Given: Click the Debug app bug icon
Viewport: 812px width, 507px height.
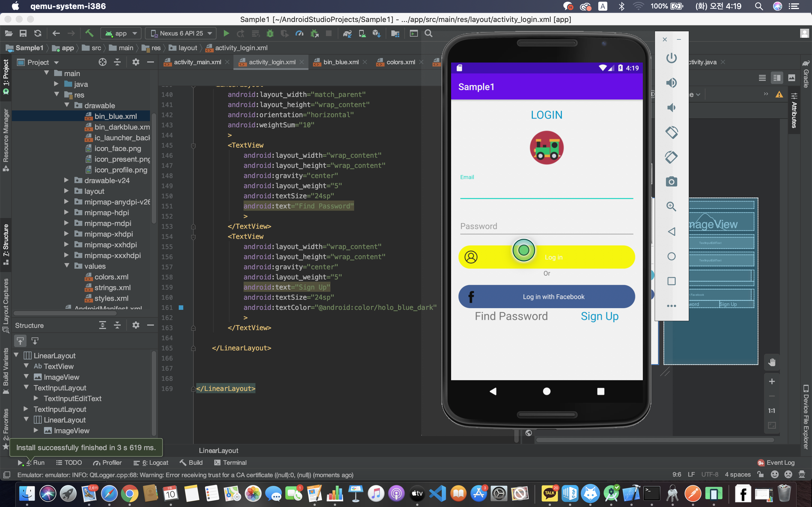Looking at the screenshot, I should [270, 33].
